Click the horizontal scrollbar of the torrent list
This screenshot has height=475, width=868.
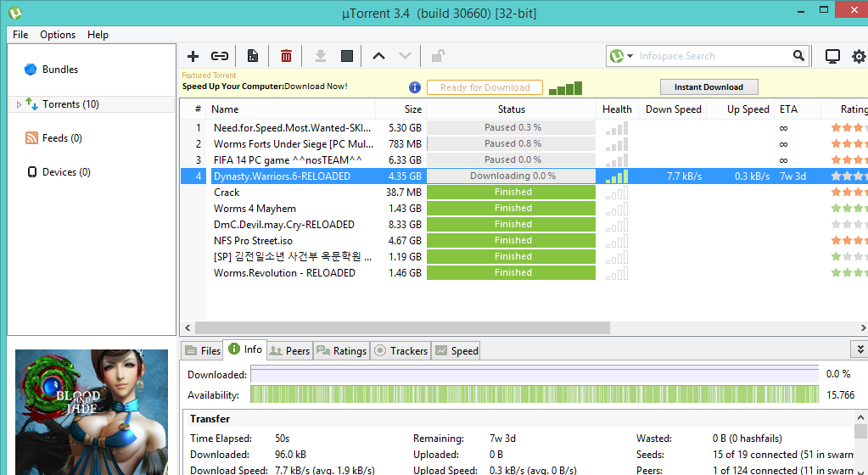point(401,327)
